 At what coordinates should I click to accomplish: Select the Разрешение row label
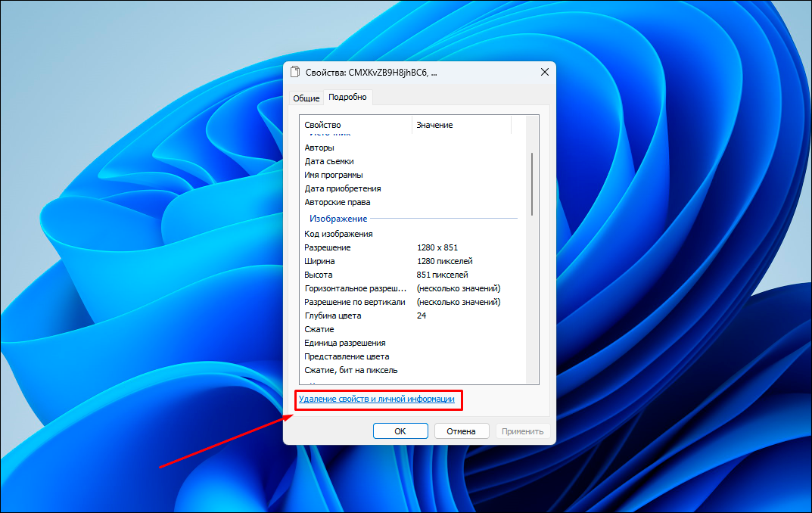point(327,247)
